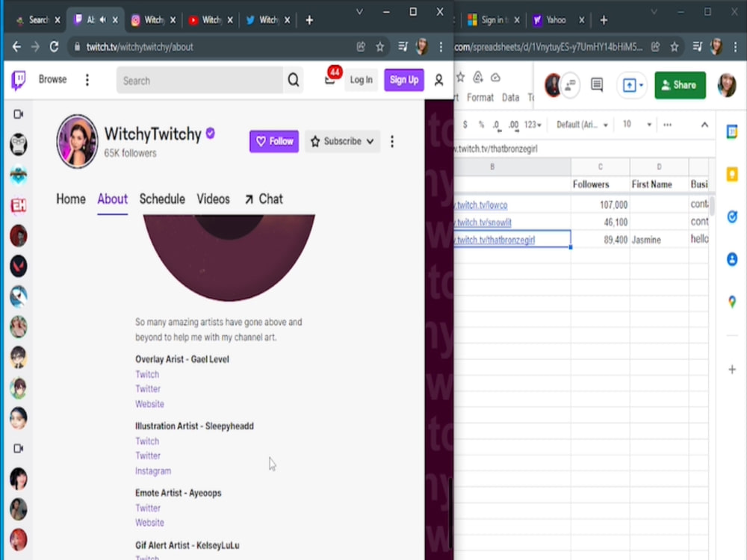Open Google Calendar side panel icon
The height and width of the screenshot is (560, 747).
pos(732,131)
